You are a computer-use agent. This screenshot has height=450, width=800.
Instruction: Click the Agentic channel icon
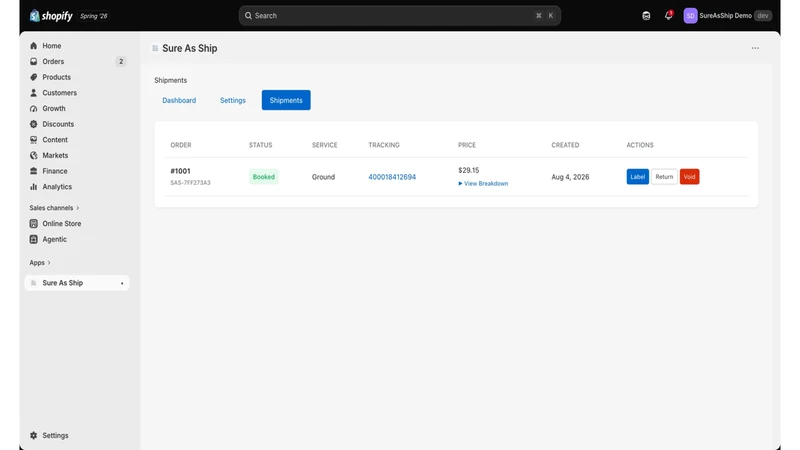34,239
